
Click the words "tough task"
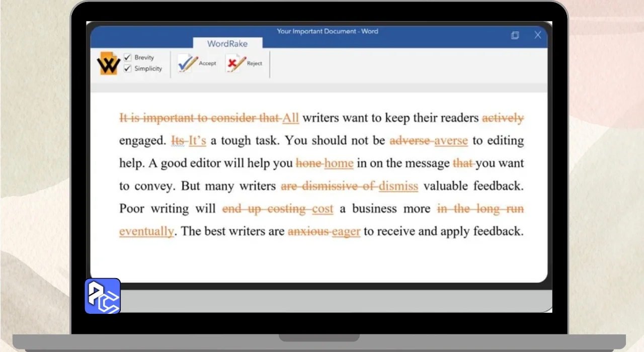(249, 141)
